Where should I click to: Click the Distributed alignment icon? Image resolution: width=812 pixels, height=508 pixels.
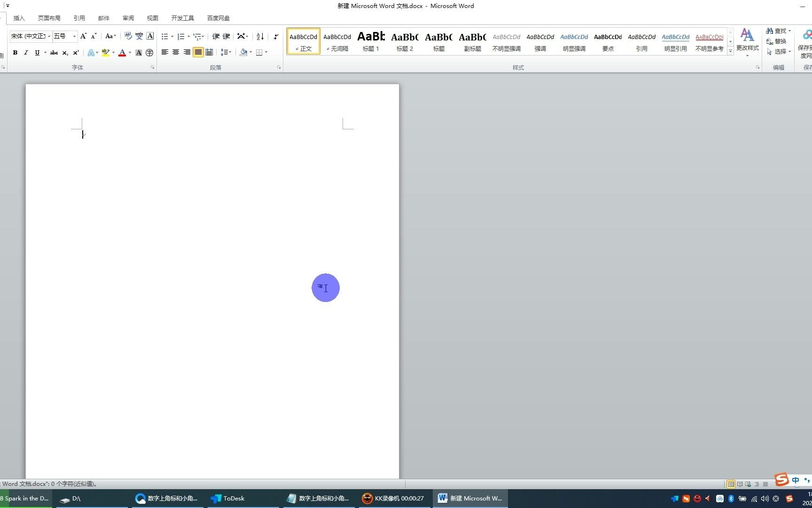(209, 52)
